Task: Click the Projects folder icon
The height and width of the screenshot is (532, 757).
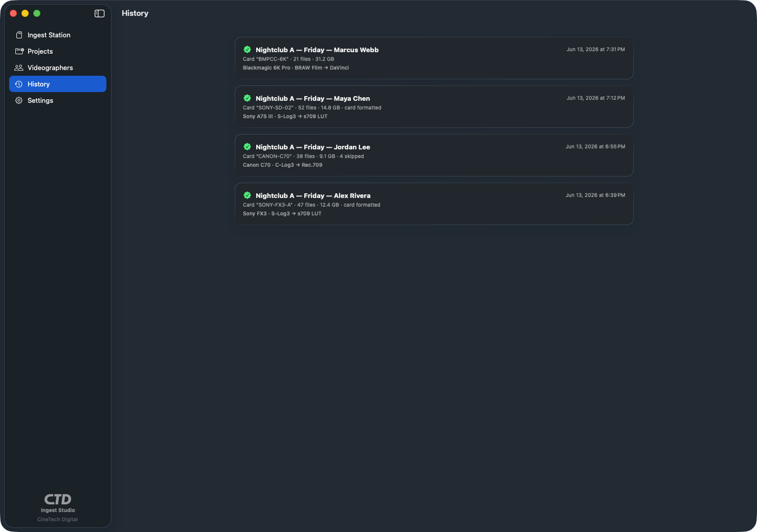Action: pyautogui.click(x=19, y=51)
